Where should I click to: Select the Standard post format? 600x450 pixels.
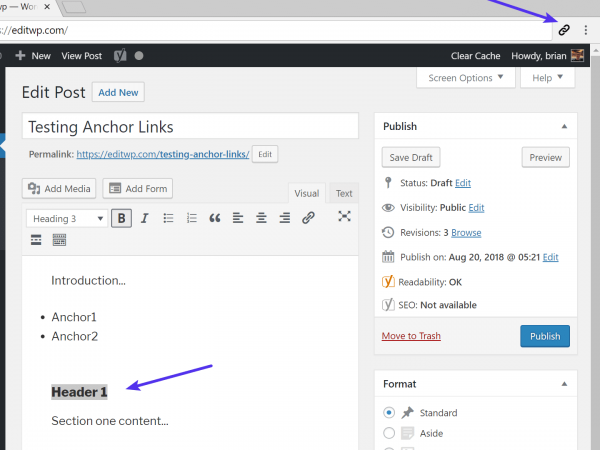[x=389, y=412]
